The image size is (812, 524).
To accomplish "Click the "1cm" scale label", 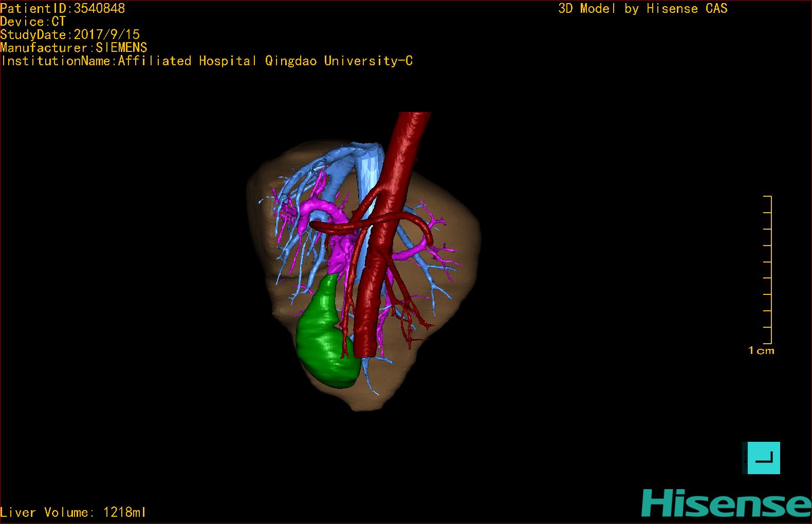I will click(x=761, y=351).
